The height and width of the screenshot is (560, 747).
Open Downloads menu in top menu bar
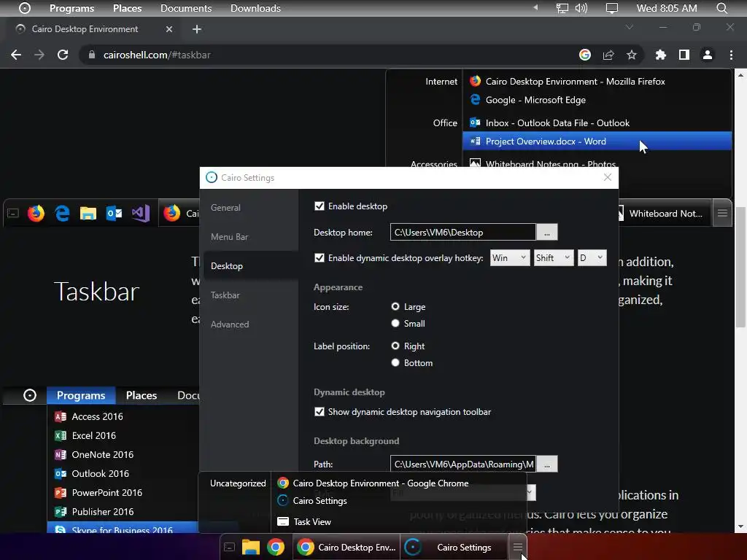255,8
